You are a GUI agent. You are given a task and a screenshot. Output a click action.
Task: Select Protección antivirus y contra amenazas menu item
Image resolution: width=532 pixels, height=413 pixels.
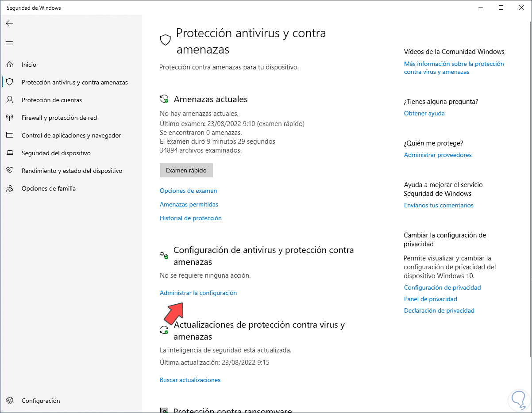pos(74,82)
